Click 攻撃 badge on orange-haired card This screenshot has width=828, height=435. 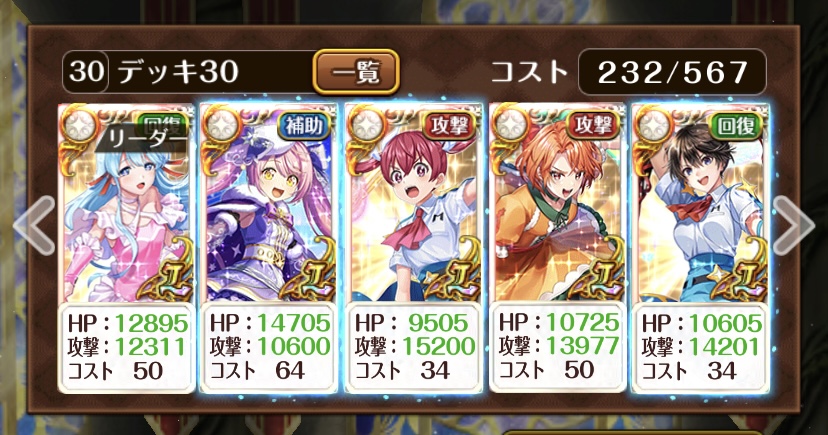[x=593, y=127]
